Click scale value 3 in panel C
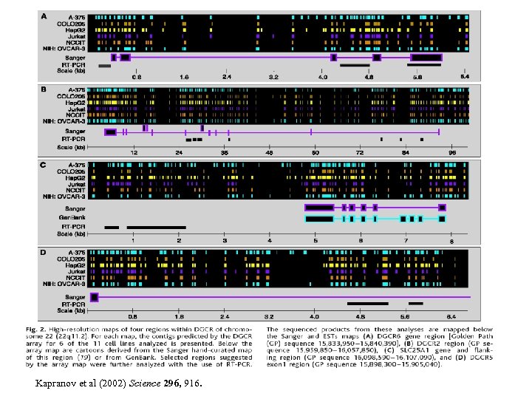This screenshot has width=532, height=399. pos(225,241)
